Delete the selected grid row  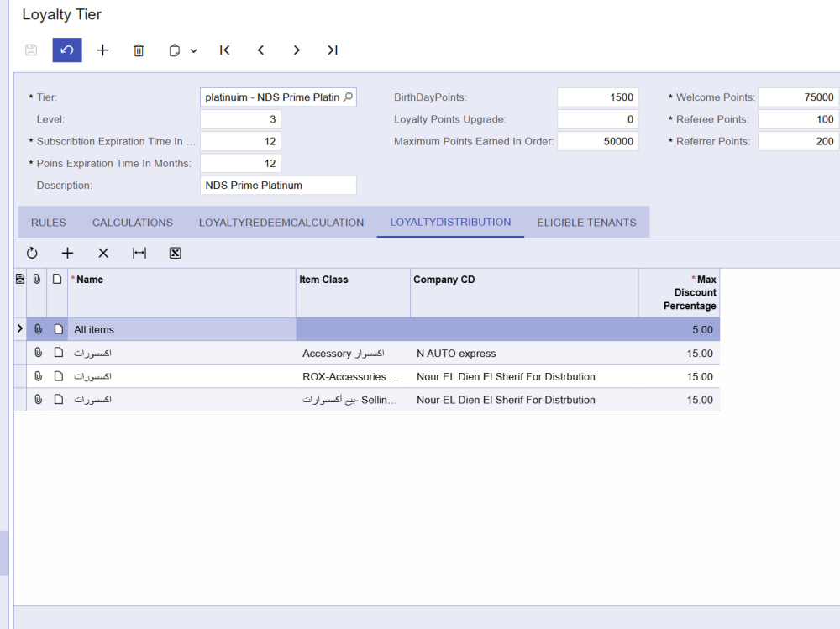point(103,253)
